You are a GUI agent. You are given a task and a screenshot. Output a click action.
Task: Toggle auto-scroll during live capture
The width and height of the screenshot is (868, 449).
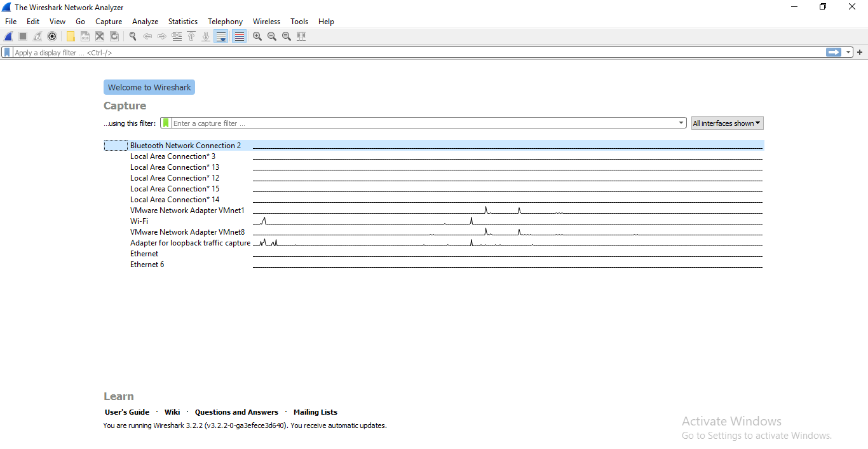pyautogui.click(x=220, y=37)
